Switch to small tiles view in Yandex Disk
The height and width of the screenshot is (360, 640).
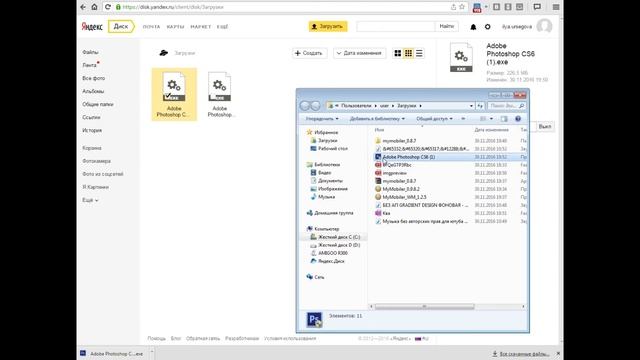(408, 53)
